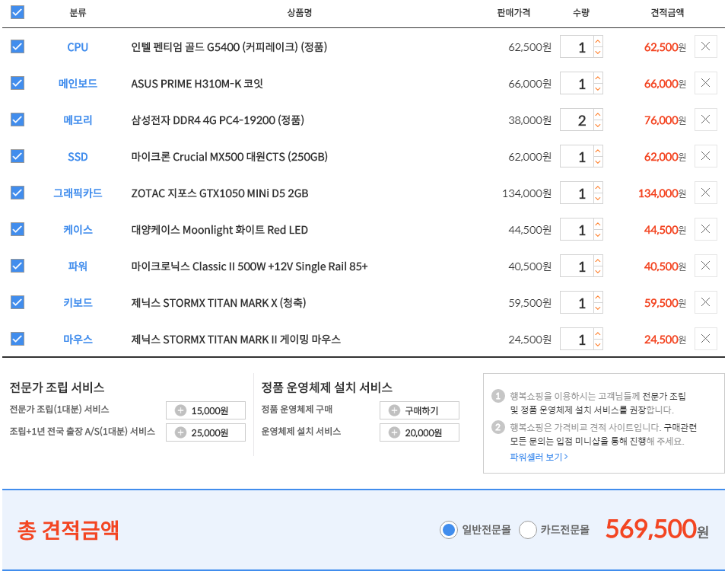The image size is (728, 571).
Task: Click the 메모리 quantity input showing 2
Action: (x=577, y=120)
